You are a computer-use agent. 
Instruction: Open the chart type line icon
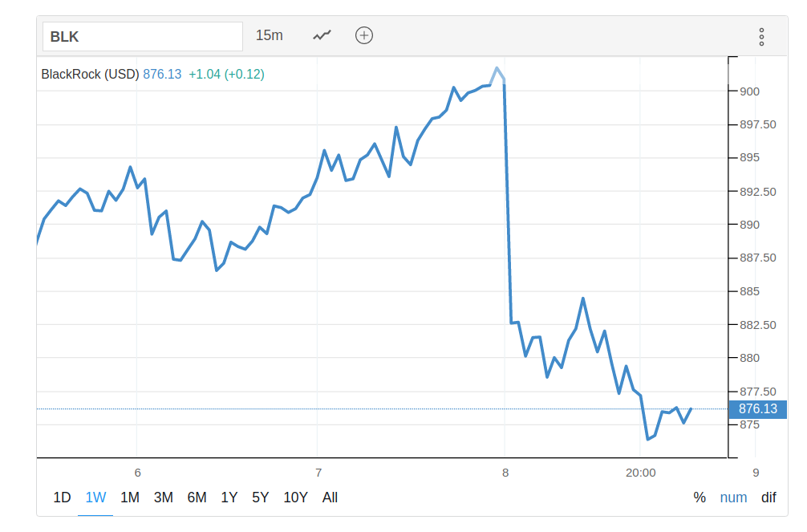click(x=322, y=35)
